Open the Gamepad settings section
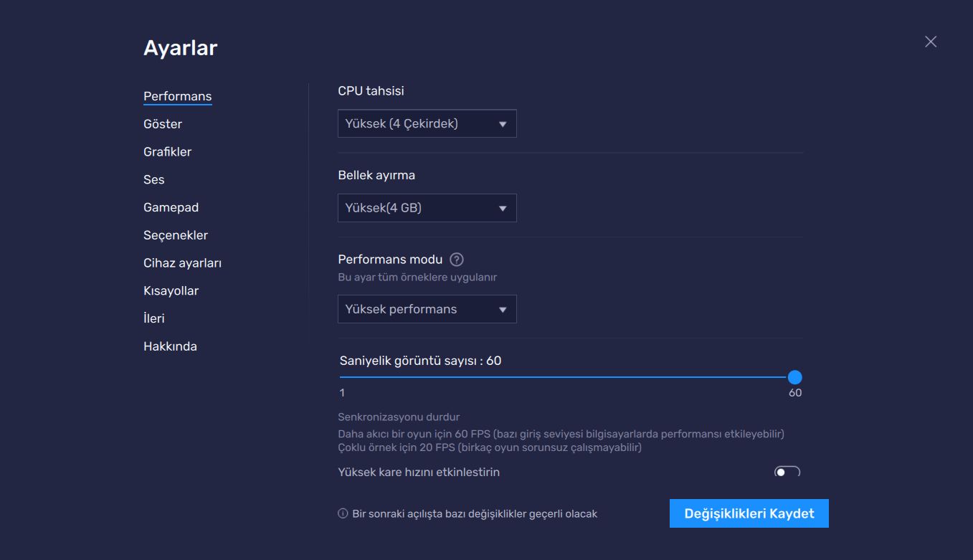The height and width of the screenshot is (560, 973). 171,207
